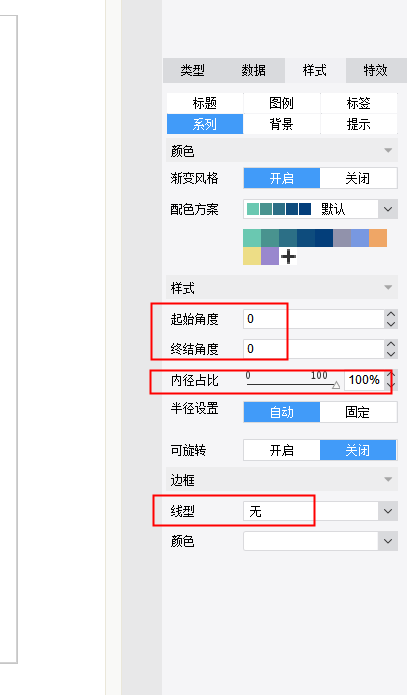Pick the yellow color swatch
The image size is (407, 695).
pyautogui.click(x=252, y=256)
